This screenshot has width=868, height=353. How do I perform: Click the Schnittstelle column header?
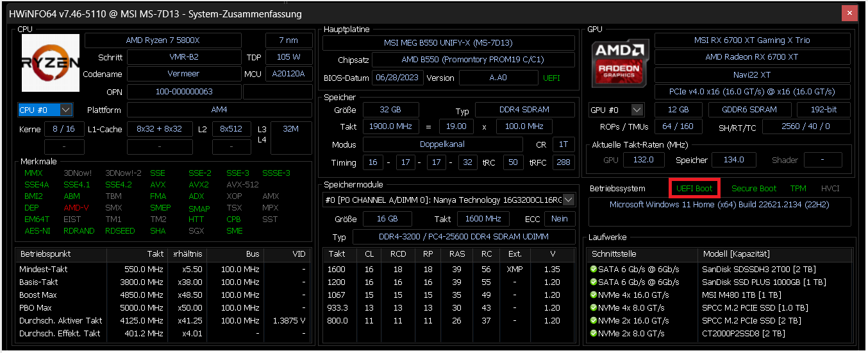[642, 254]
